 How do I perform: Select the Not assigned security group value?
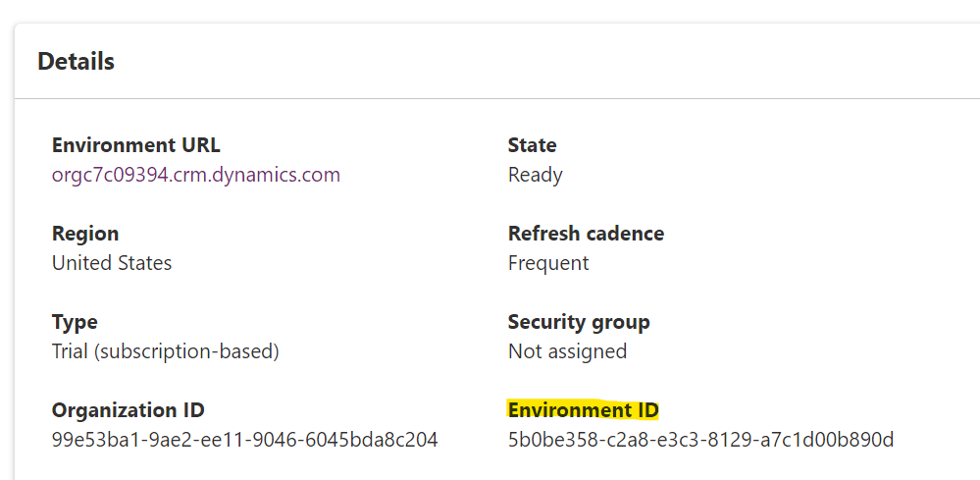point(568,351)
